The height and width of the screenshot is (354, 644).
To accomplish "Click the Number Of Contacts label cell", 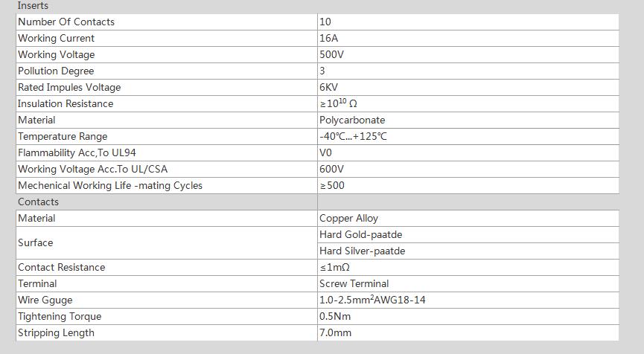I will click(x=167, y=22).
